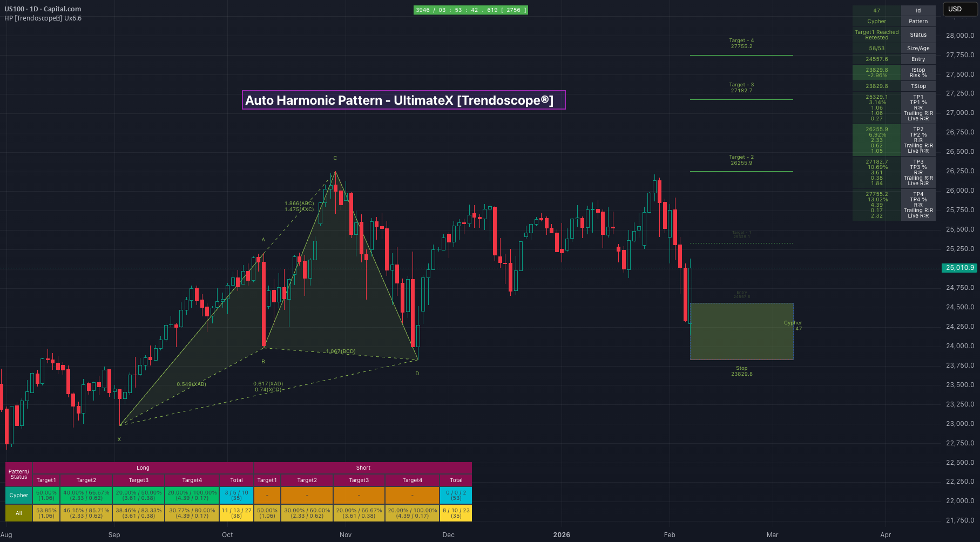Click the Nov label on the time axis

tap(346, 535)
